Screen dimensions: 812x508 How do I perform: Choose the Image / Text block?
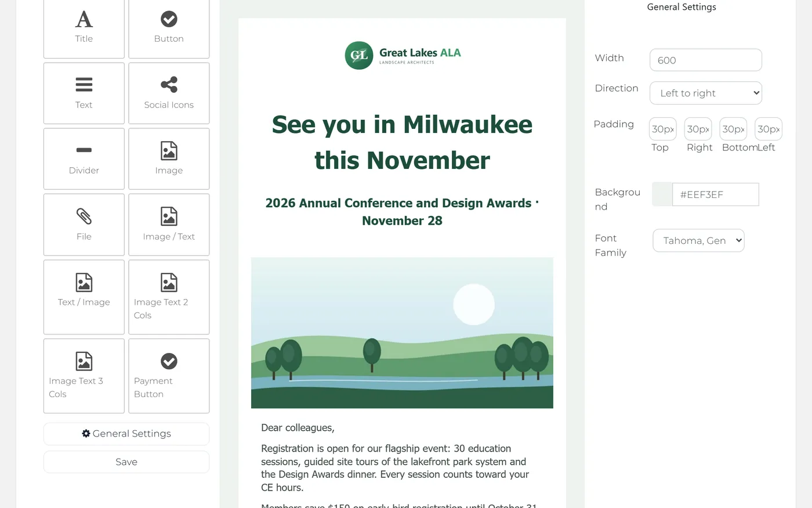point(169,225)
